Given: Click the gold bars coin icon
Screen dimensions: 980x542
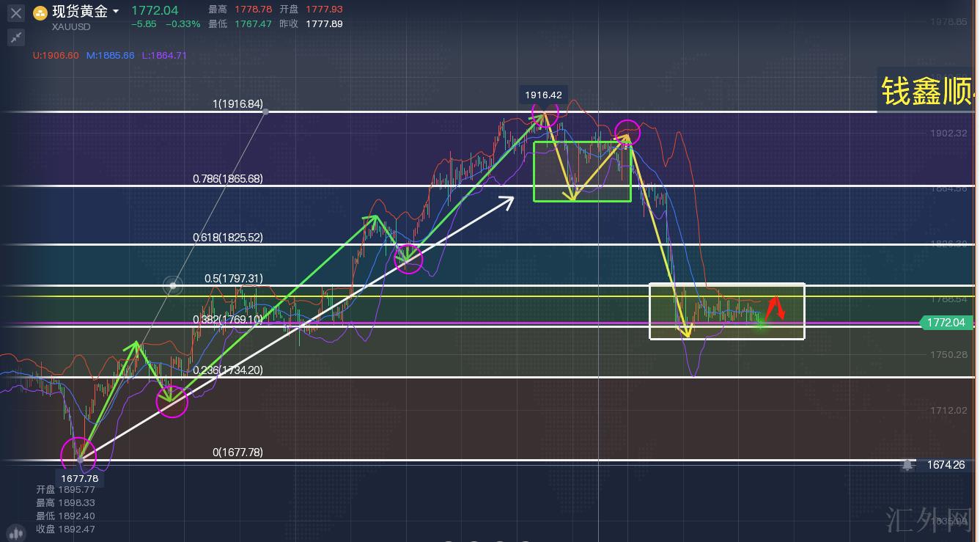Looking at the screenshot, I should (x=40, y=12).
